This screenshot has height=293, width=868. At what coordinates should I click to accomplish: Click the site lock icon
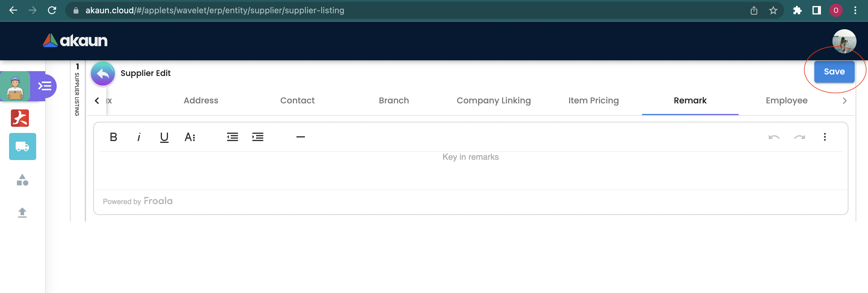(x=76, y=11)
